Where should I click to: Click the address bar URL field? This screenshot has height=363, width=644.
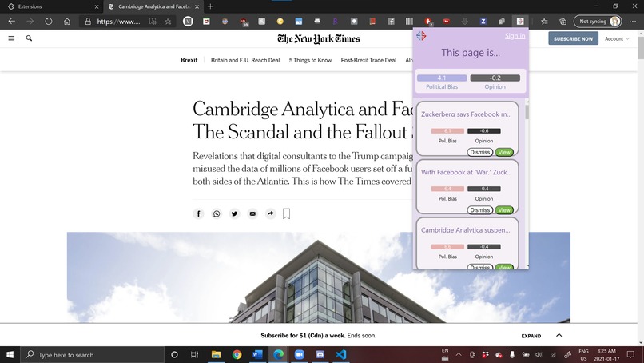tap(119, 22)
